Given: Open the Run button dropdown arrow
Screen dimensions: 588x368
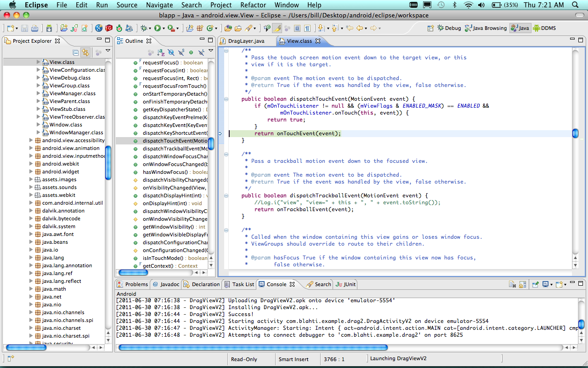Looking at the screenshot, I should coord(164,29).
